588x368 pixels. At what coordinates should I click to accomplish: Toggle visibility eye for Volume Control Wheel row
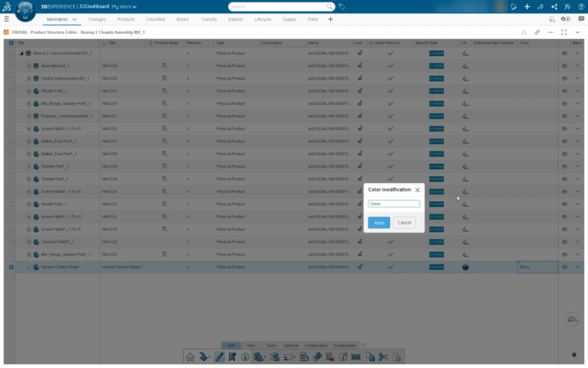click(x=564, y=267)
